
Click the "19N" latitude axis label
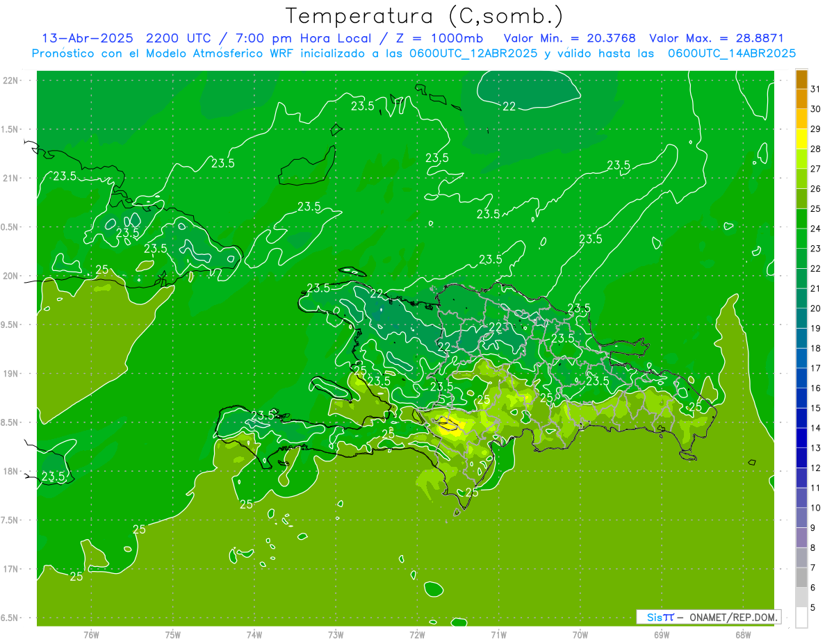pyautogui.click(x=10, y=374)
